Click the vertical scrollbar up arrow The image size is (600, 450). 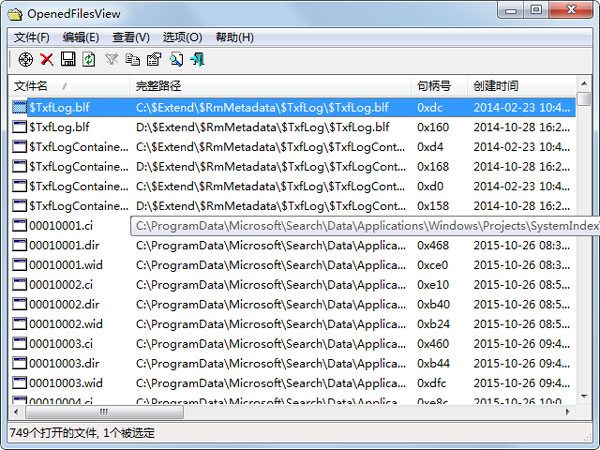[x=584, y=83]
